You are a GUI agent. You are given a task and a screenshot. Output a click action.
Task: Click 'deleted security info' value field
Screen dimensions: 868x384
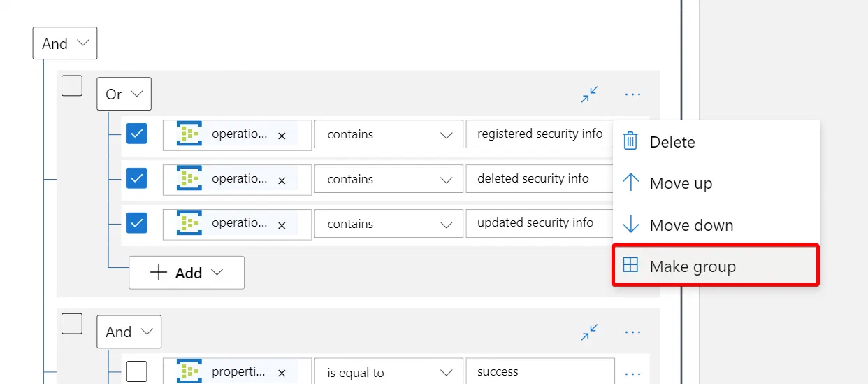click(x=540, y=179)
